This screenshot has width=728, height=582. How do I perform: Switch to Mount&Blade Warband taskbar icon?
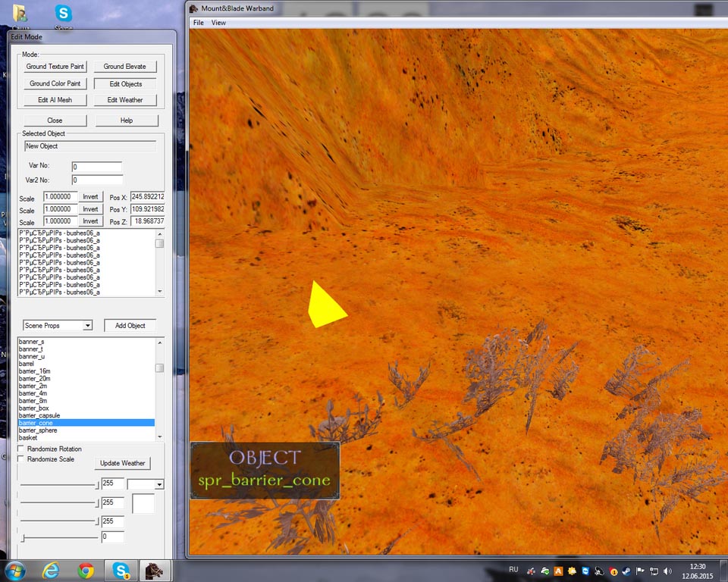click(x=154, y=570)
